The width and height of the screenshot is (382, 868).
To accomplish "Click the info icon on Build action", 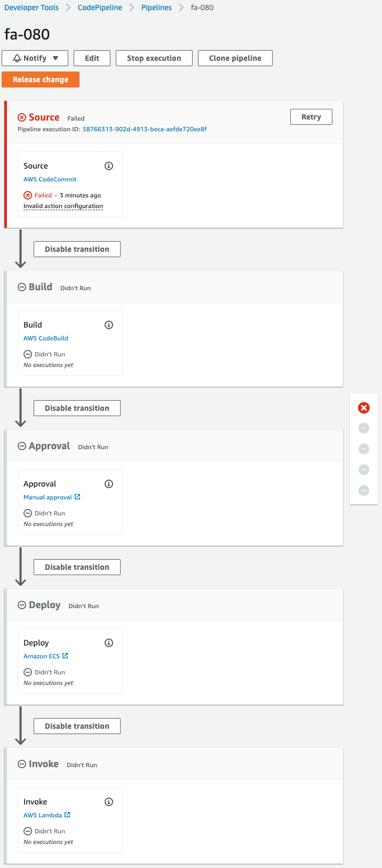I will (x=109, y=325).
